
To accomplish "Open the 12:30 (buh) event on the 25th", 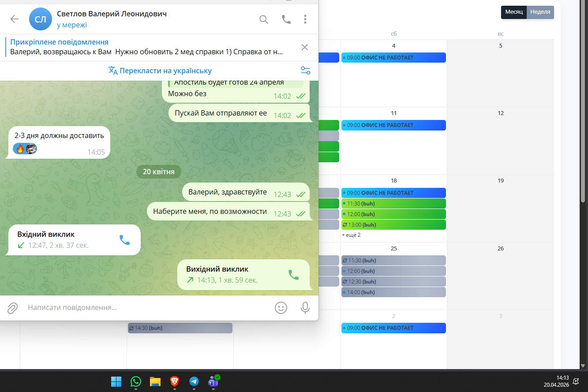I will [393, 282].
